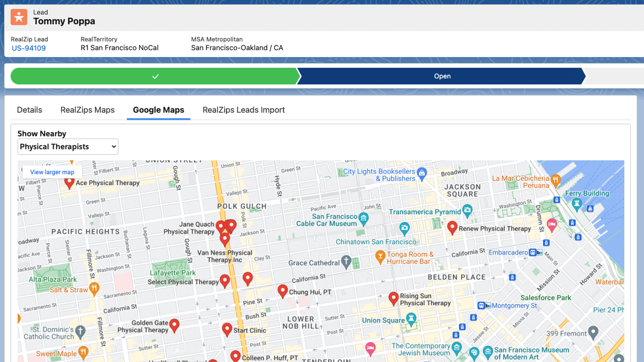The width and height of the screenshot is (644, 362).
Task: Click the R1 San Francisco NoCal territory text
Action: click(119, 48)
